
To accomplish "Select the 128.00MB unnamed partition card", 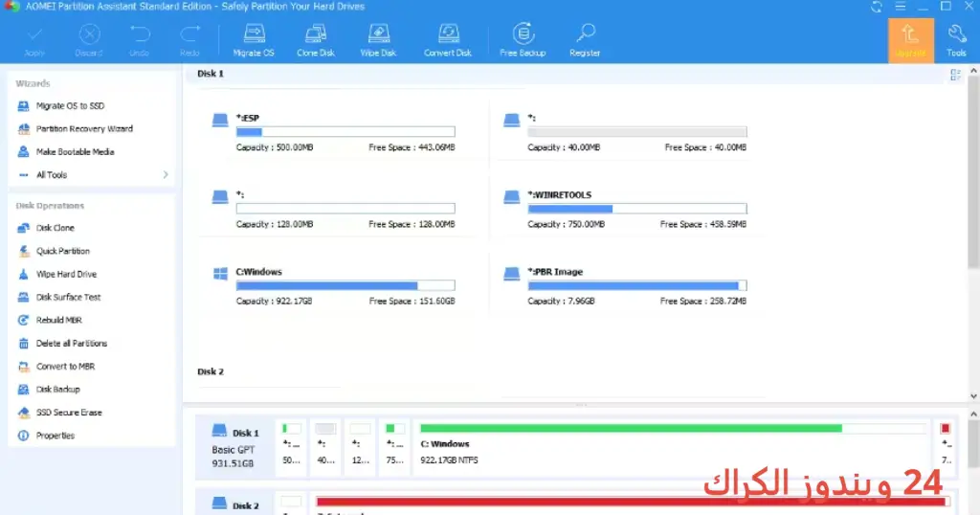I will 334,209.
